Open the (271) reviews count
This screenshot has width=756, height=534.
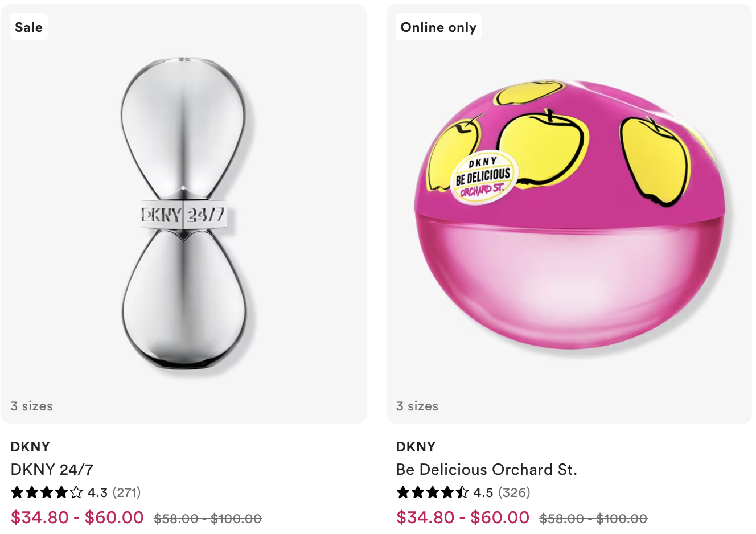[126, 492]
